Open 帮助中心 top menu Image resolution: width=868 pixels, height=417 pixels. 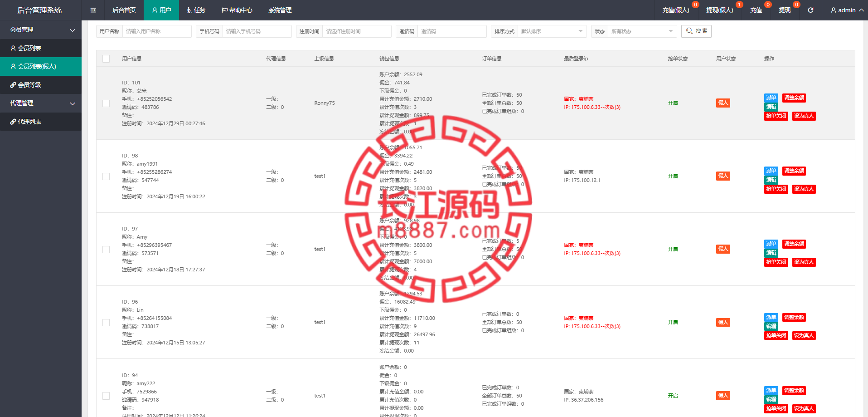click(x=237, y=10)
